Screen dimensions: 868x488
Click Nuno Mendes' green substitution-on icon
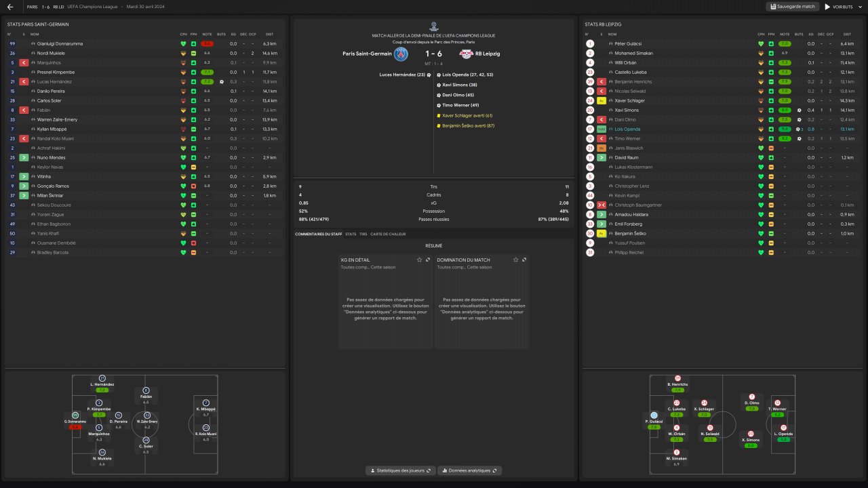click(24, 157)
